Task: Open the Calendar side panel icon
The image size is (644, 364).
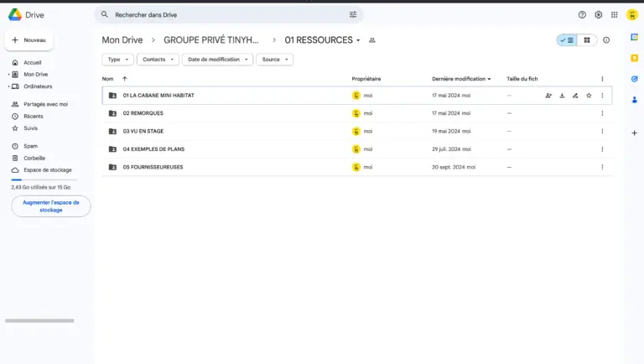Action: tap(635, 37)
